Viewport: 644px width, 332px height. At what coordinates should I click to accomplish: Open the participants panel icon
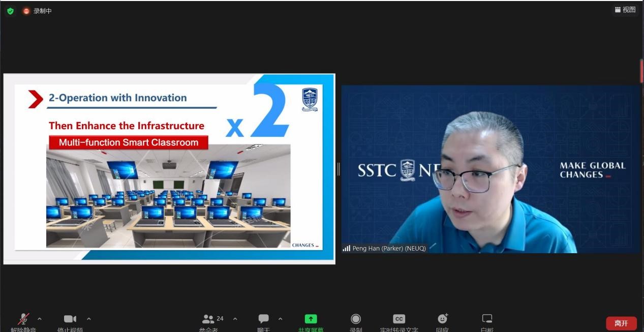pos(208,319)
